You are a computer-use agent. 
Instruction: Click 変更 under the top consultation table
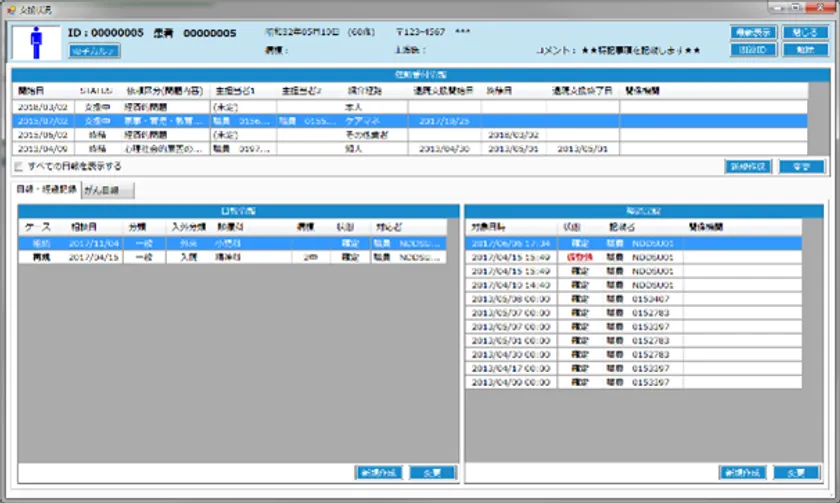click(x=801, y=167)
